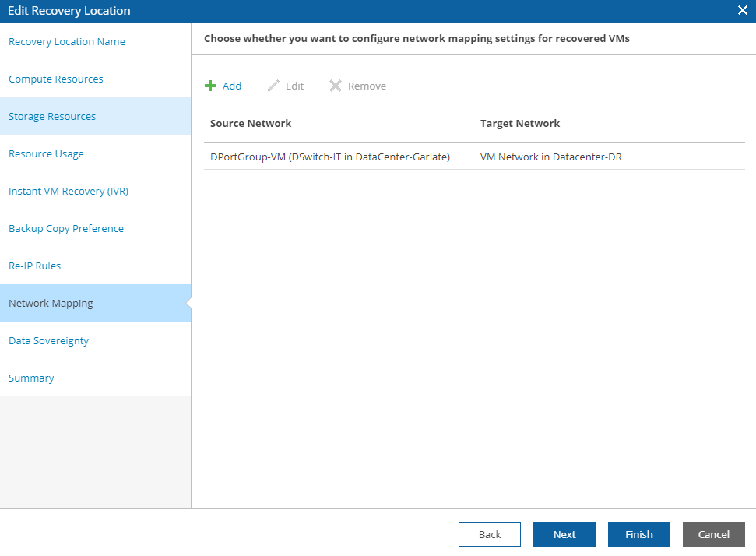Close the Edit Recovery Location dialog

pyautogui.click(x=743, y=11)
